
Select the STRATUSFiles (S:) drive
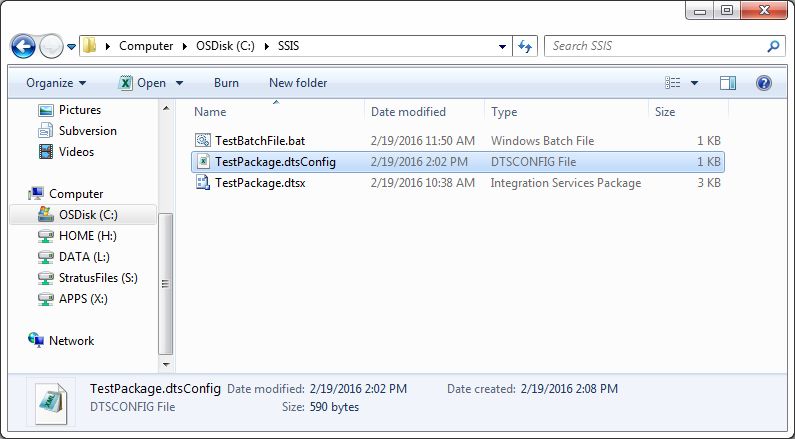tap(97, 277)
